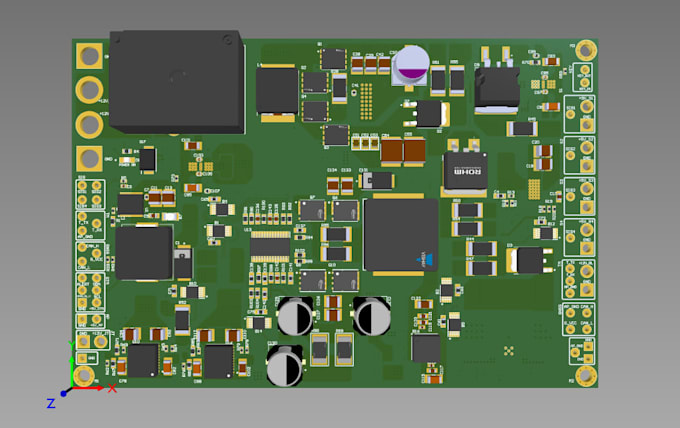Click the bottom-left corner mounting hole
This screenshot has height=428, width=680.
pyautogui.click(x=84, y=376)
